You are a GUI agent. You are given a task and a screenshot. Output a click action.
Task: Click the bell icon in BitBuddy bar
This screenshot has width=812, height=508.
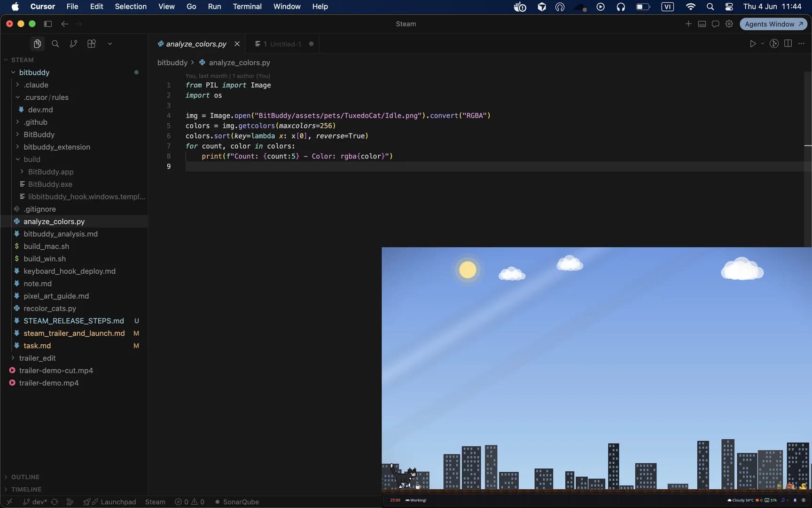[795, 500]
